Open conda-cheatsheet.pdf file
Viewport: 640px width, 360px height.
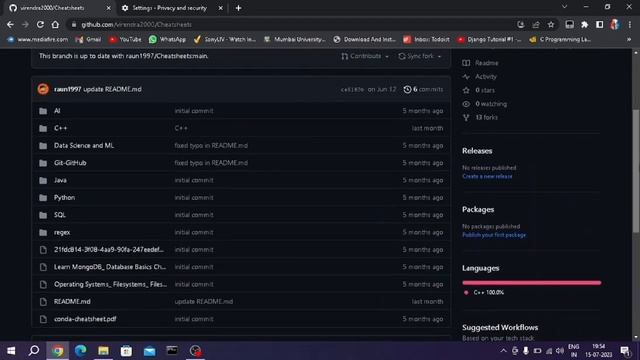coord(85,319)
